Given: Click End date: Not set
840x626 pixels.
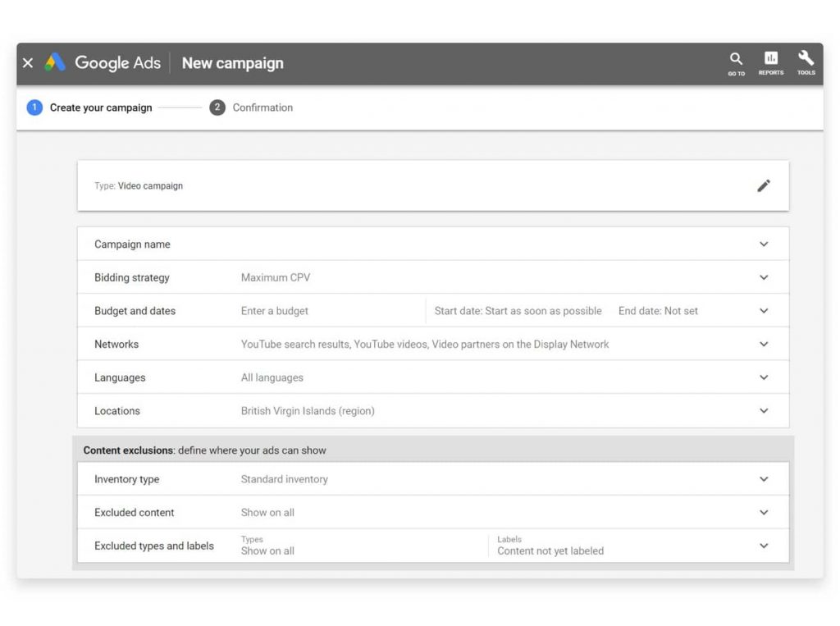Looking at the screenshot, I should point(658,311).
